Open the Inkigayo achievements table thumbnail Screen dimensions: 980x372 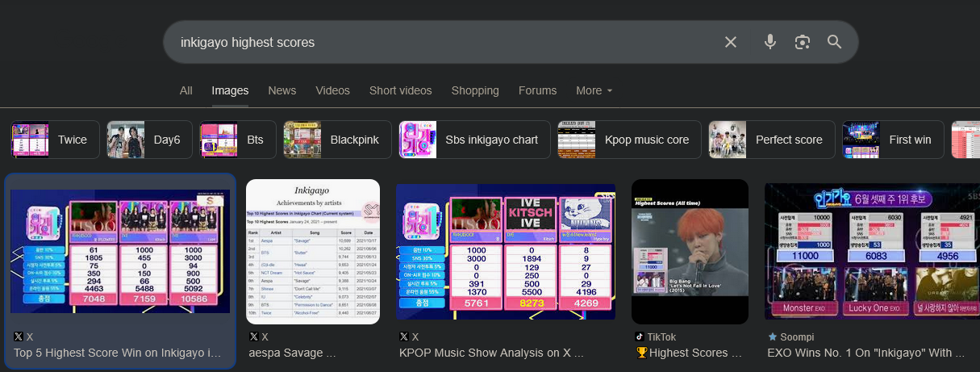pos(313,251)
